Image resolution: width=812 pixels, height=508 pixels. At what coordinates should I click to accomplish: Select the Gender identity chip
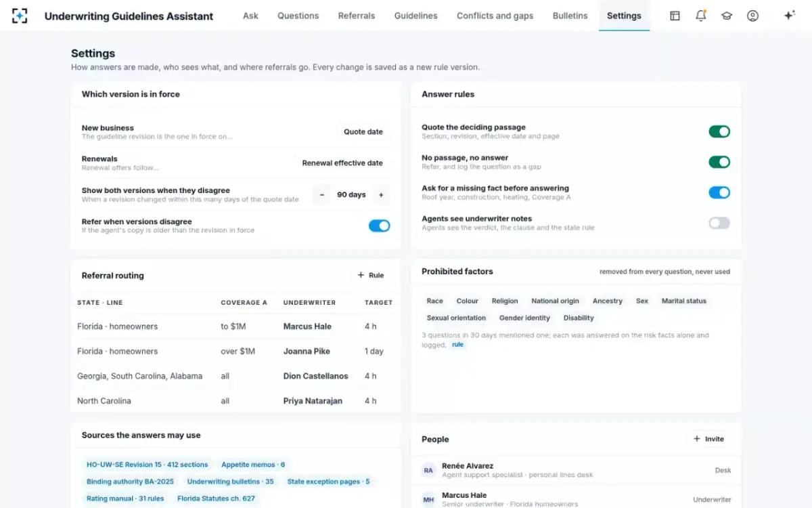(x=524, y=318)
